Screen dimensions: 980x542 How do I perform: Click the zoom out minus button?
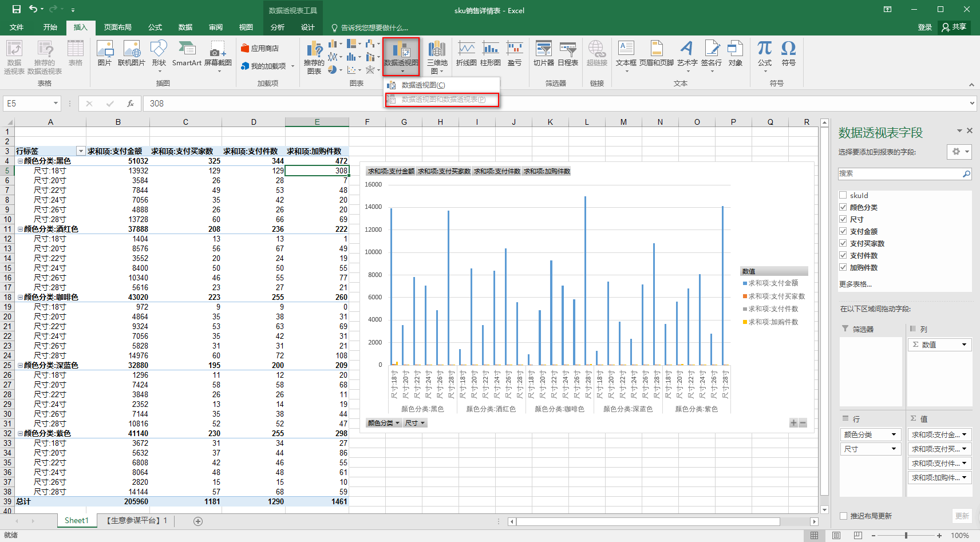[x=874, y=536]
